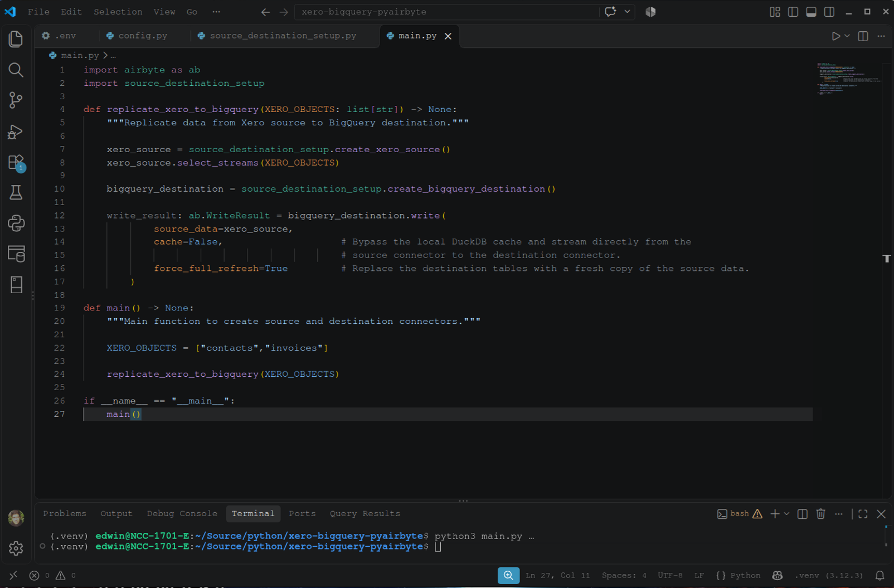Split the bash terminal

pyautogui.click(x=803, y=514)
